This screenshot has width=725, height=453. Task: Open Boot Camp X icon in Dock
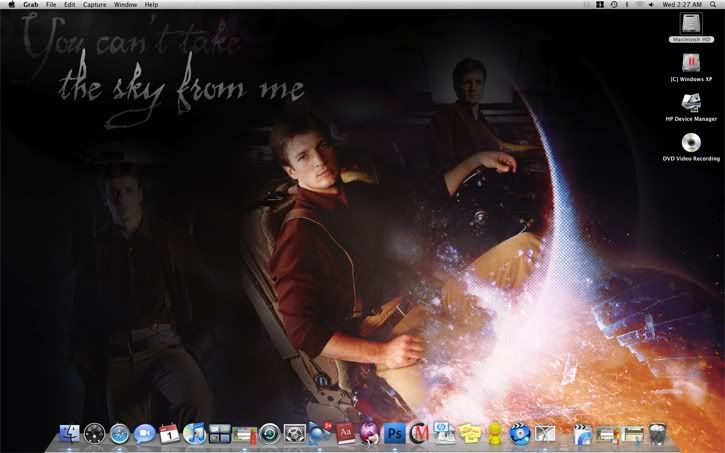coord(545,435)
